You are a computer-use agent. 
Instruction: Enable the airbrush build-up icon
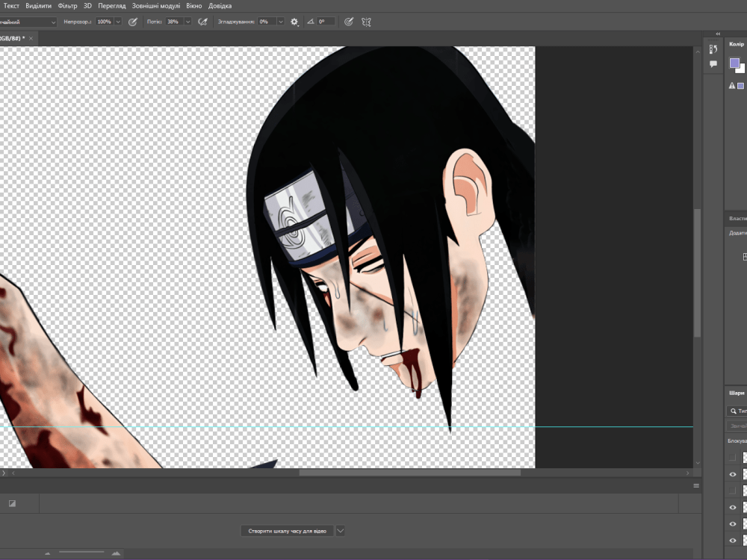coord(202,22)
